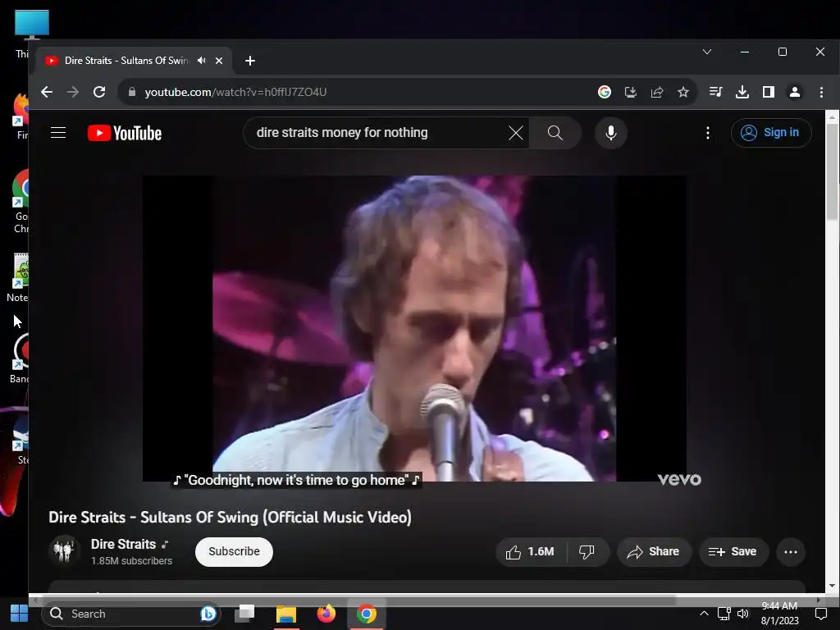Click the video player to pause
The width and height of the screenshot is (840, 630).
tap(414, 328)
